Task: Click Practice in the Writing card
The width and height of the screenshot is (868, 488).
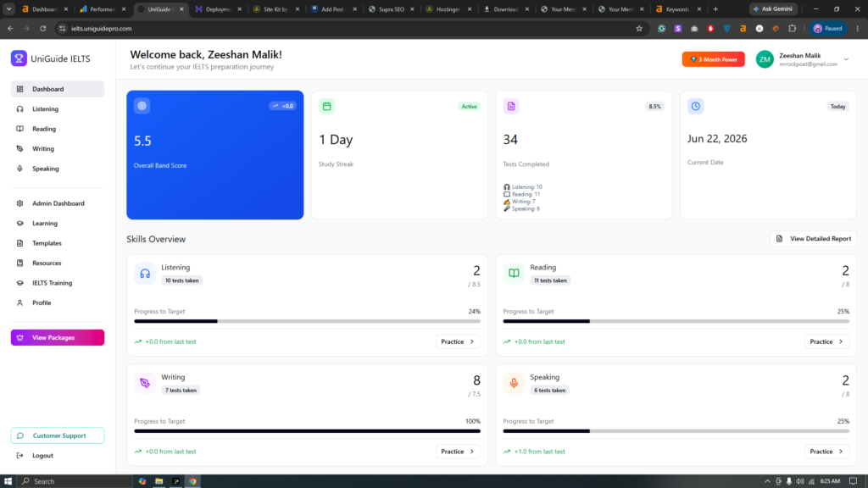Action: 457,452
